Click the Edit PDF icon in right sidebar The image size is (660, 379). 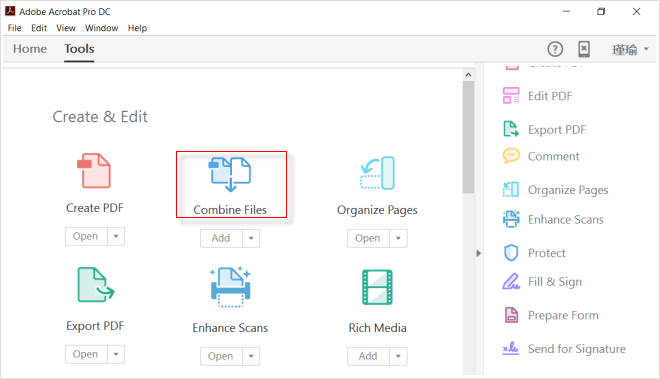[511, 96]
